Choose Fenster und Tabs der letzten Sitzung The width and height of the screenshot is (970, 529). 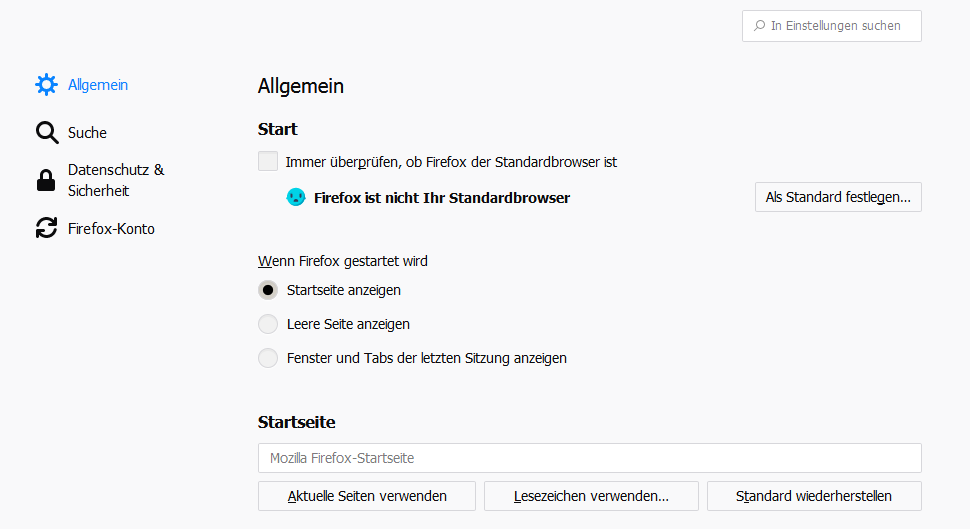(x=268, y=358)
